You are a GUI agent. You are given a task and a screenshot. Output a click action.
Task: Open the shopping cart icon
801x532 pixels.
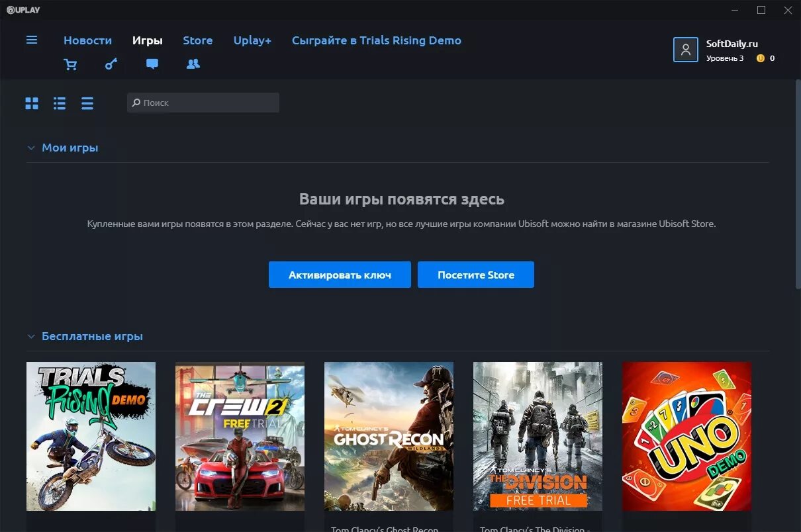click(70, 64)
